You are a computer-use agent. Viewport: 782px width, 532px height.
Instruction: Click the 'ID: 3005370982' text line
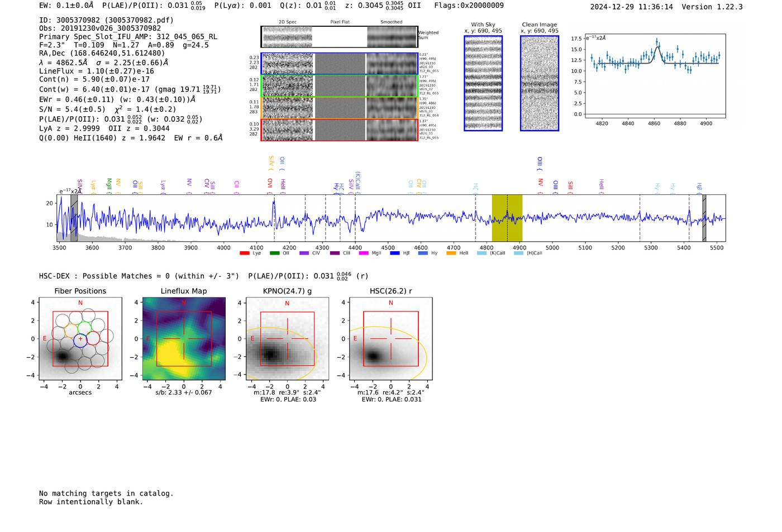[107, 20]
